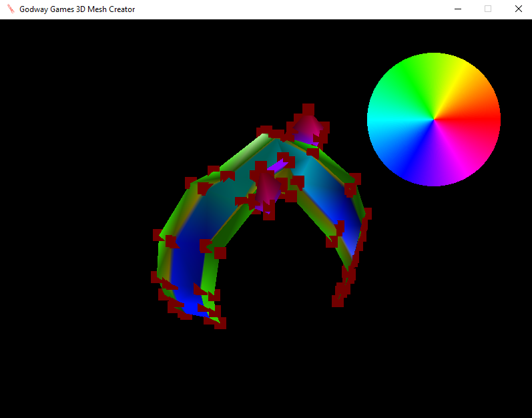
Task: Select the topmost vertex handle of the mesh
Action: (308, 110)
